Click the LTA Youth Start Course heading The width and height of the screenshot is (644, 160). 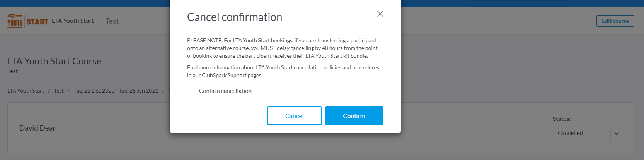(x=55, y=61)
